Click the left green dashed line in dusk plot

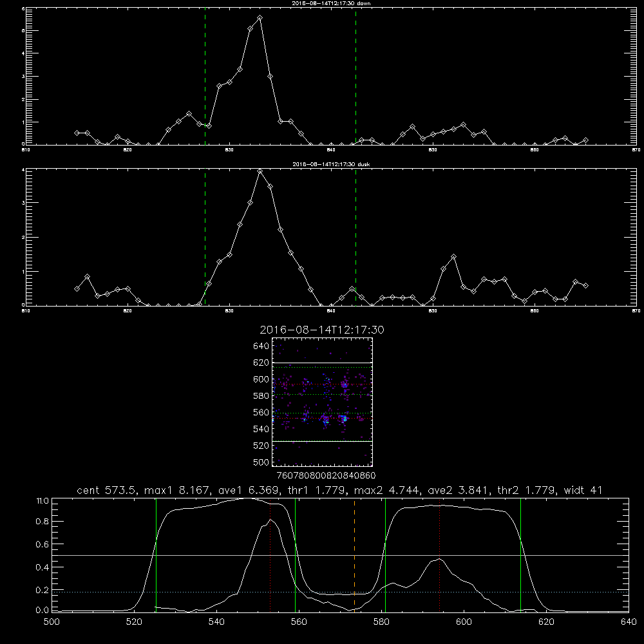(x=205, y=237)
